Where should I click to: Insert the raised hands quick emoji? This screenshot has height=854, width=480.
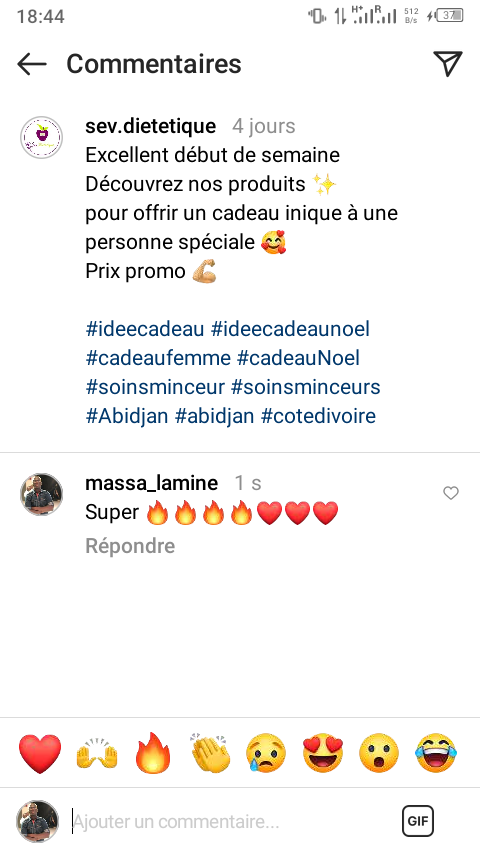coord(97,753)
